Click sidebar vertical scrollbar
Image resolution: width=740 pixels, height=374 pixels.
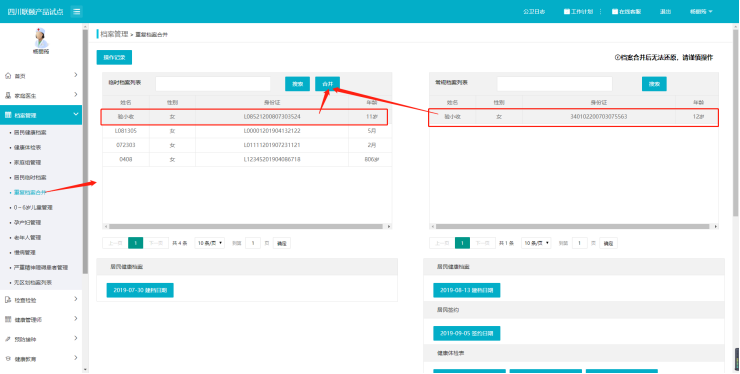85,151
